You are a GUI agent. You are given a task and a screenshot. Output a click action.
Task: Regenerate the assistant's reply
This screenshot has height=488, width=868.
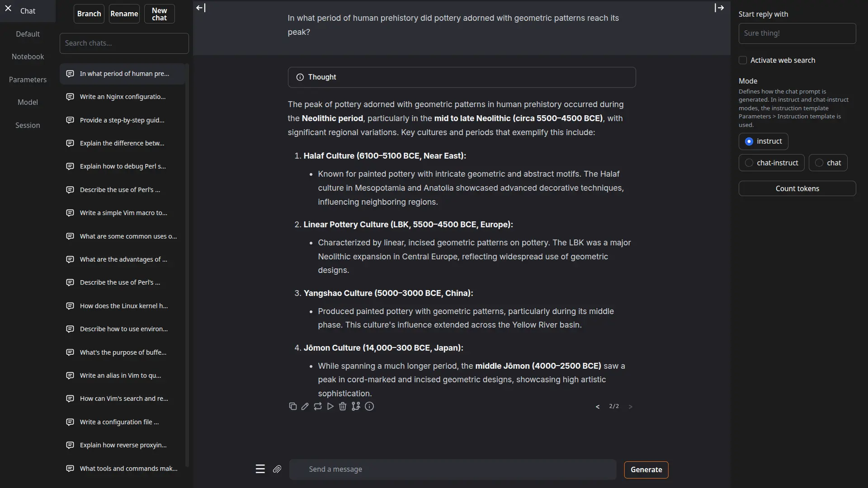(x=318, y=406)
